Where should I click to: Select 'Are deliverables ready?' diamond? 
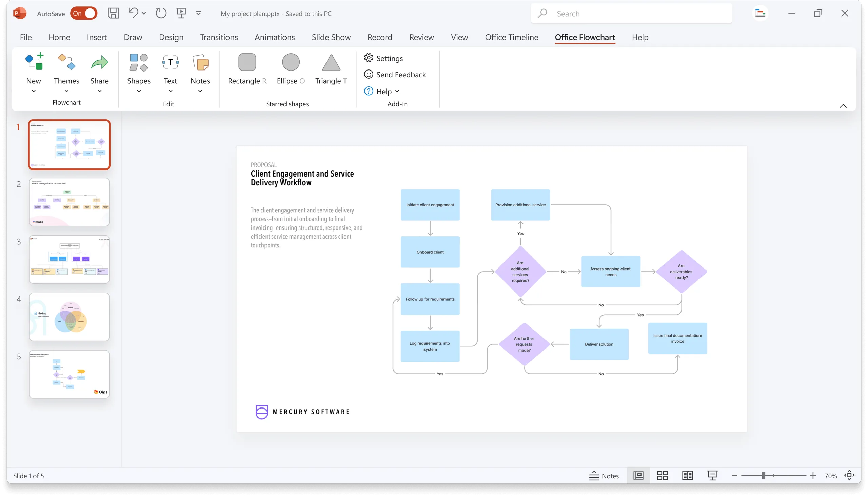pyautogui.click(x=681, y=272)
